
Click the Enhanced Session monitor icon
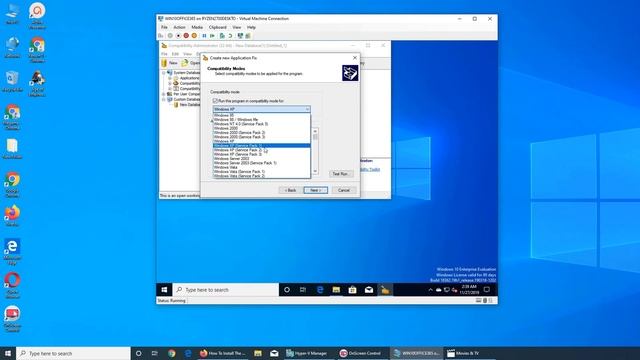point(240,36)
